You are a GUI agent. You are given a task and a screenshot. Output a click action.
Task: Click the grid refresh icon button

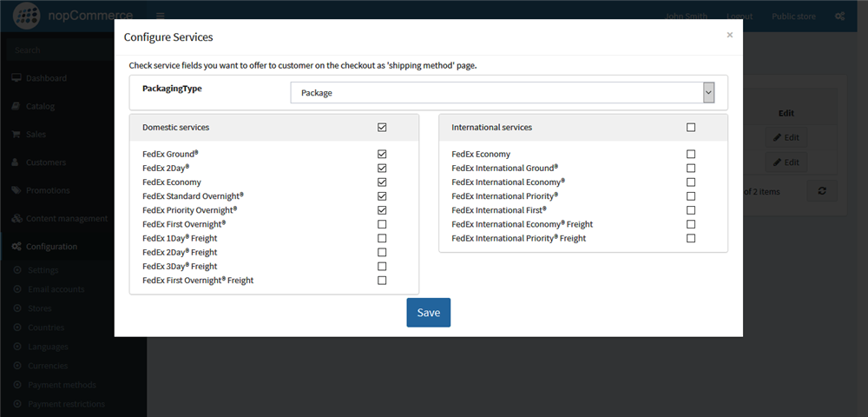(822, 191)
